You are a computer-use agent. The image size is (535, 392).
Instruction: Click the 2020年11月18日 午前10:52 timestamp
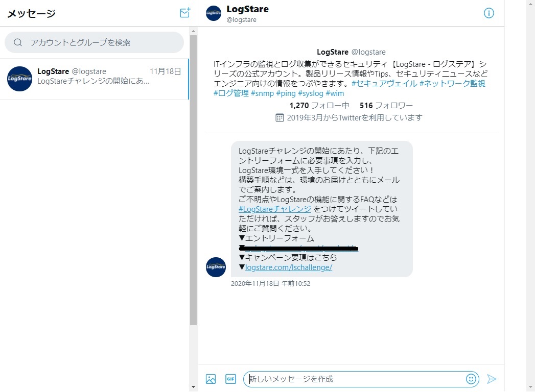271,284
